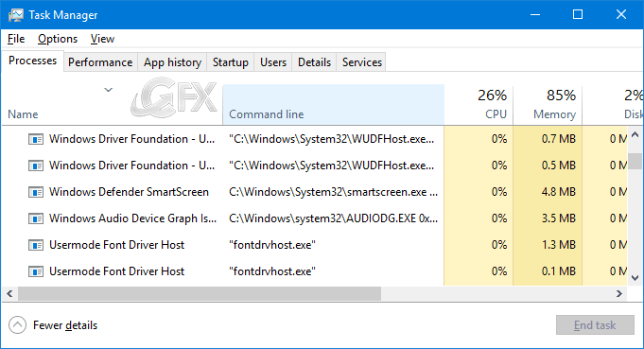
Task: Click the 0.7 MB memory value
Action: pos(559,139)
